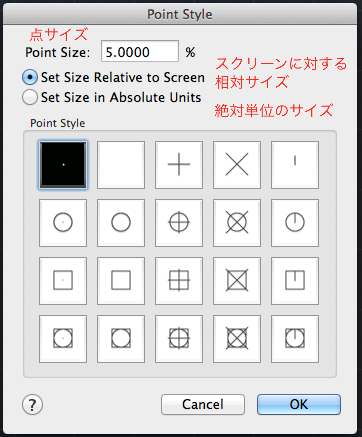Choose circle-in-square with plus style
The height and width of the screenshot is (437, 362).
[179, 339]
